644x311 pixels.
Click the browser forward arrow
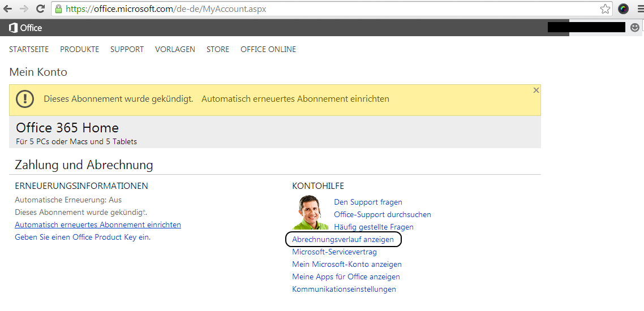(24, 8)
